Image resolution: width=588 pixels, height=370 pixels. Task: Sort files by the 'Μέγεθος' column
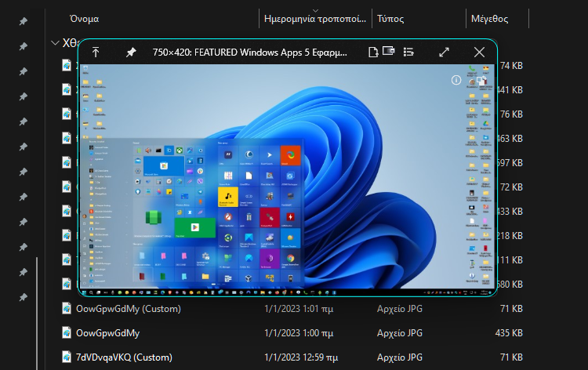pos(489,19)
